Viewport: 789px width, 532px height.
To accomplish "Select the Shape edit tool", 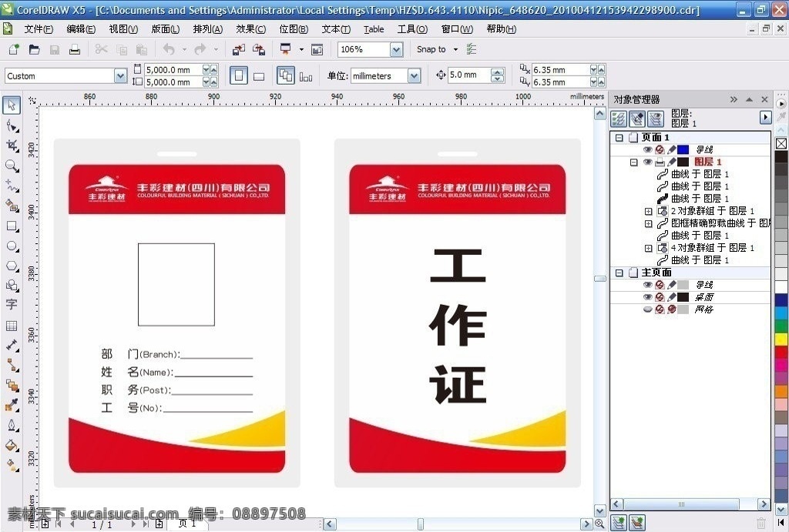I will tap(12, 125).
